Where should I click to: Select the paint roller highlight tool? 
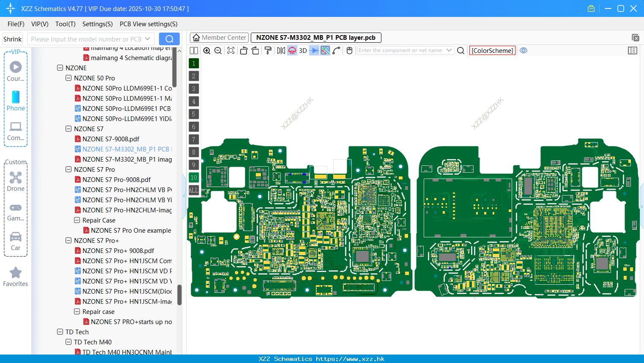(x=268, y=50)
